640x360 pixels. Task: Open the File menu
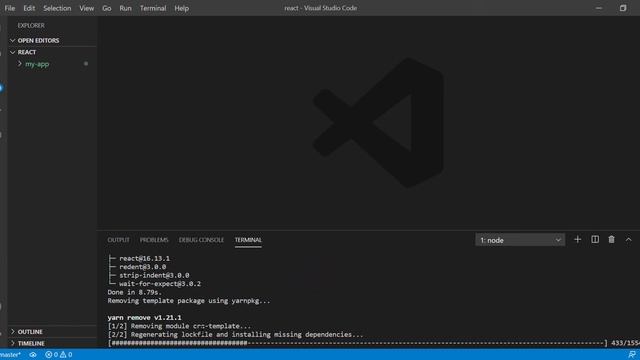(x=10, y=8)
